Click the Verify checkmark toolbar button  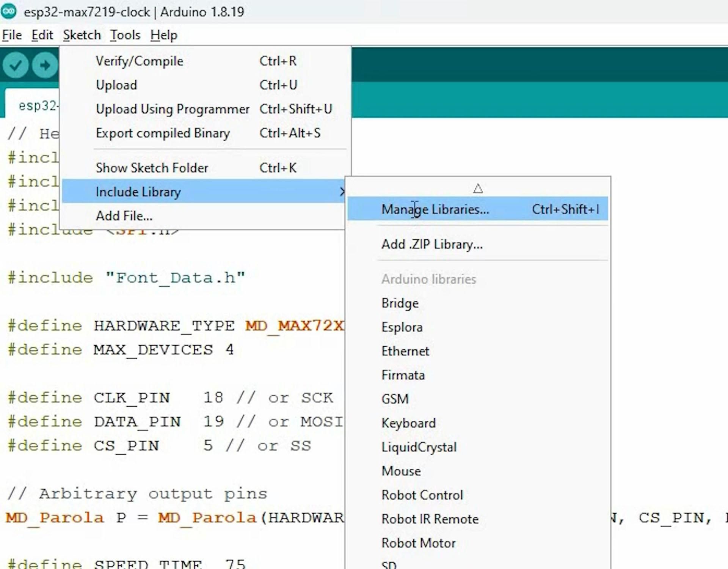point(16,65)
